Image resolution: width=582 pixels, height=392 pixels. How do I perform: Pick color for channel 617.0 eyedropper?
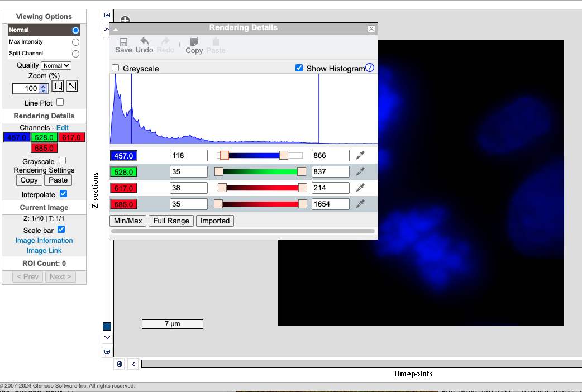360,188
